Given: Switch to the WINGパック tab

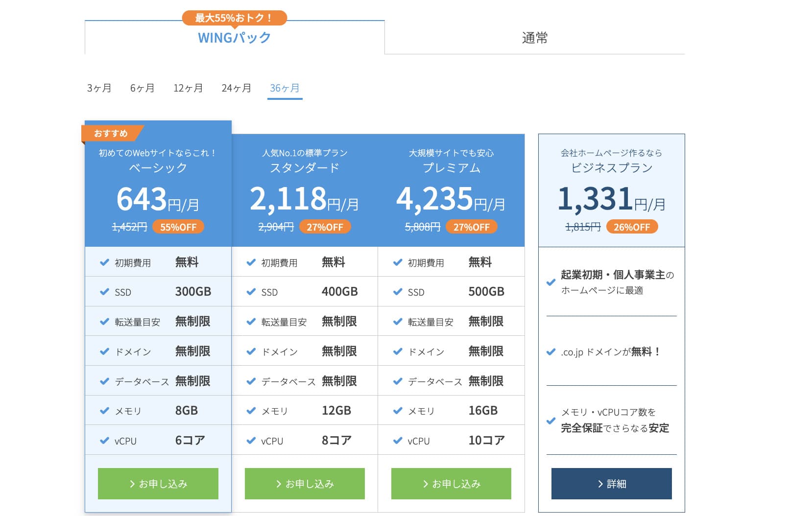Looking at the screenshot, I should 235,38.
